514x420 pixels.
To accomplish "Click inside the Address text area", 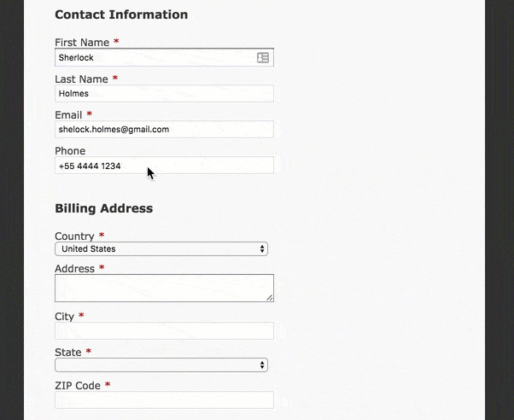I will pyautogui.click(x=162, y=288).
